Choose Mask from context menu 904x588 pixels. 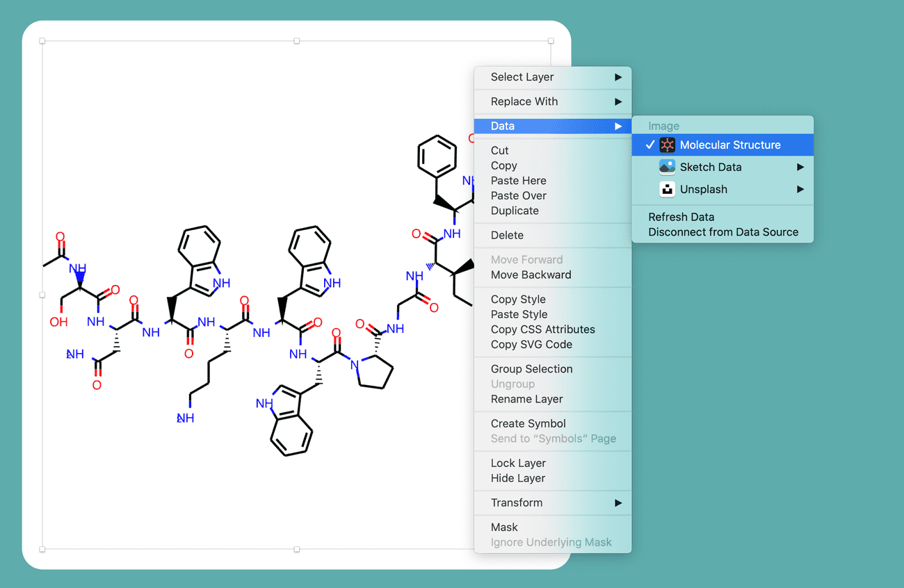(504, 527)
